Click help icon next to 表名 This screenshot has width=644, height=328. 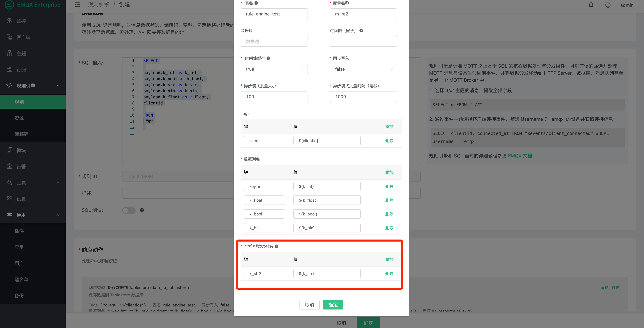point(256,3)
